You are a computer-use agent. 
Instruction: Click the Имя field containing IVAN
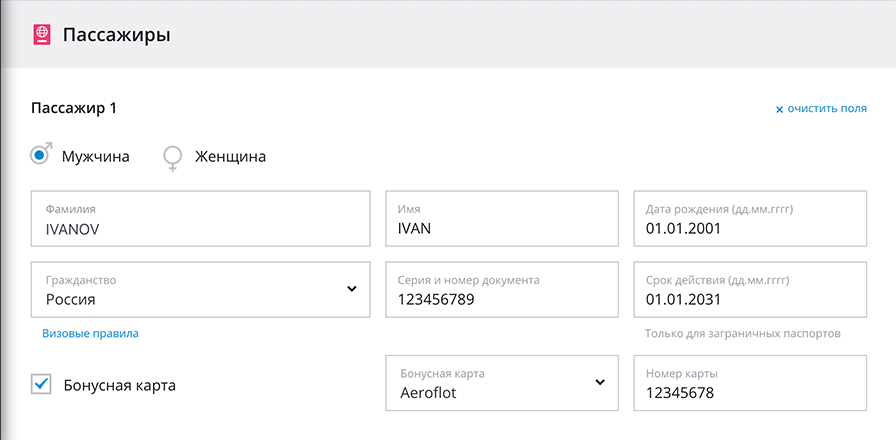pos(501,219)
